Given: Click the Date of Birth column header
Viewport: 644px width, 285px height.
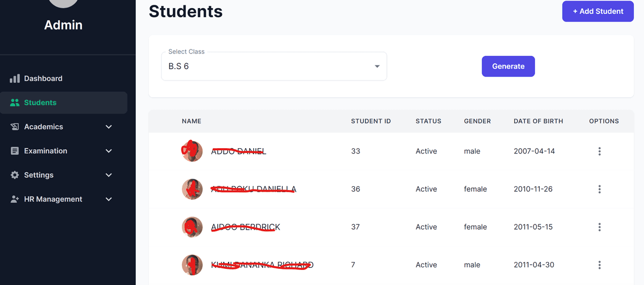Looking at the screenshot, I should click(538, 121).
